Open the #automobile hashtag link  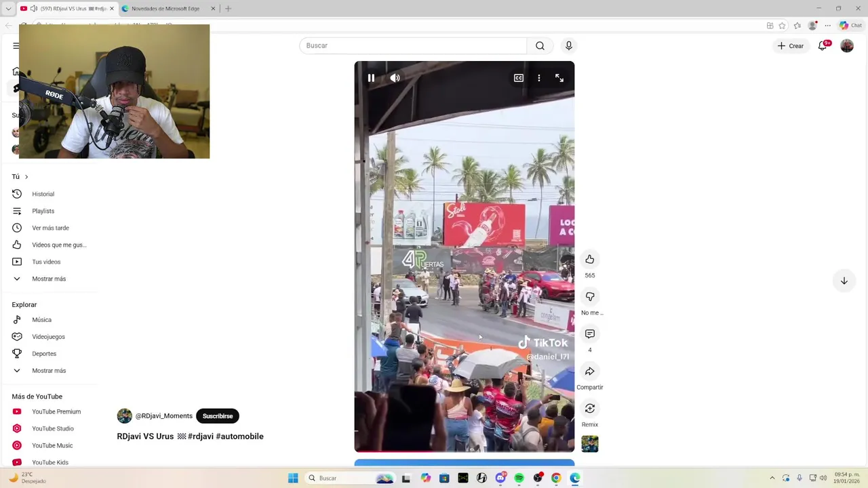pos(239,436)
